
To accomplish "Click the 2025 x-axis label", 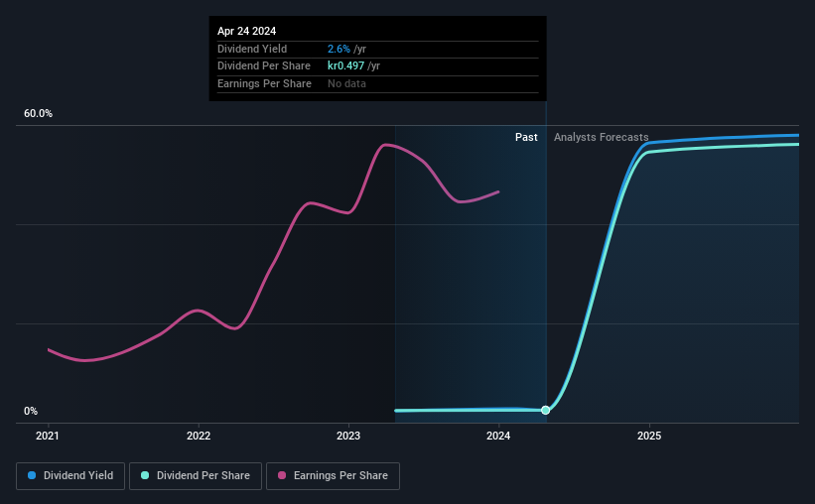I will coord(649,436).
